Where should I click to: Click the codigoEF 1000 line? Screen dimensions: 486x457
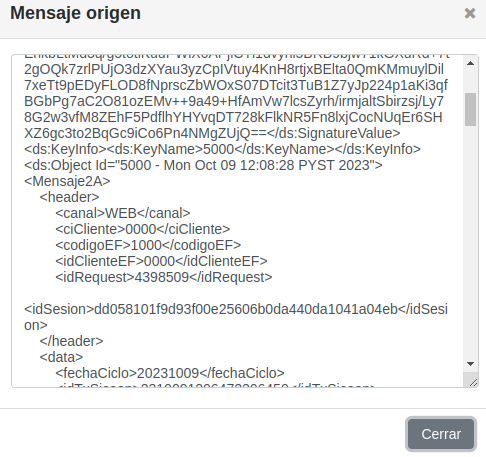[148, 245]
